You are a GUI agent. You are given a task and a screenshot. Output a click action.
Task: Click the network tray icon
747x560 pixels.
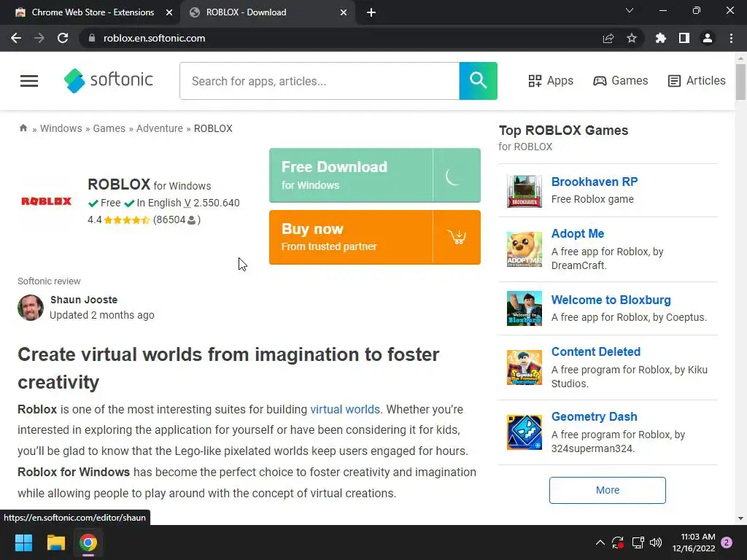[638, 542]
